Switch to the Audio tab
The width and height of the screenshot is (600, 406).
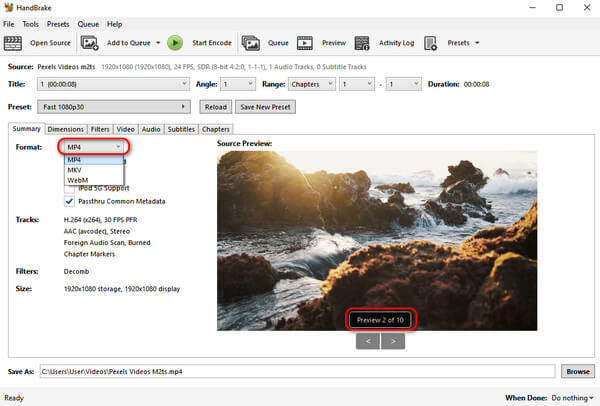coord(151,129)
